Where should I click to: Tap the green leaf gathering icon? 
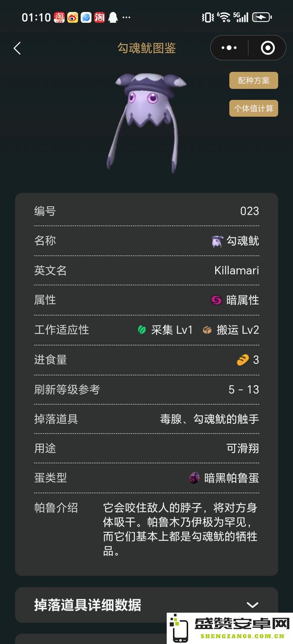(x=142, y=330)
